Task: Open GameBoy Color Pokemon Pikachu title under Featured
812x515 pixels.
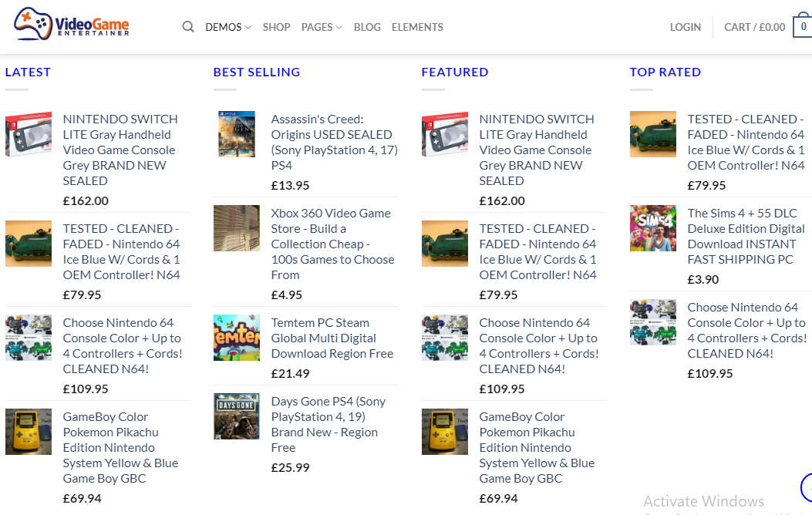Action: pyautogui.click(x=537, y=448)
